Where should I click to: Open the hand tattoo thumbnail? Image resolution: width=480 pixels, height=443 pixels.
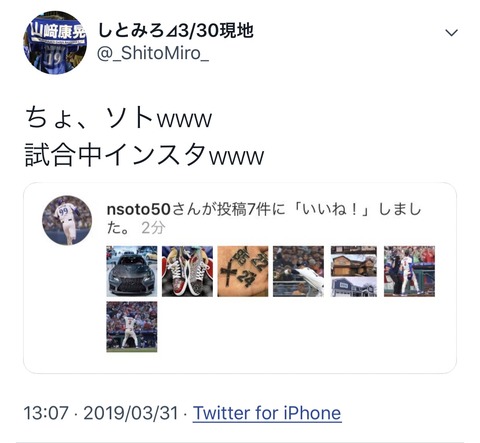[243, 271]
